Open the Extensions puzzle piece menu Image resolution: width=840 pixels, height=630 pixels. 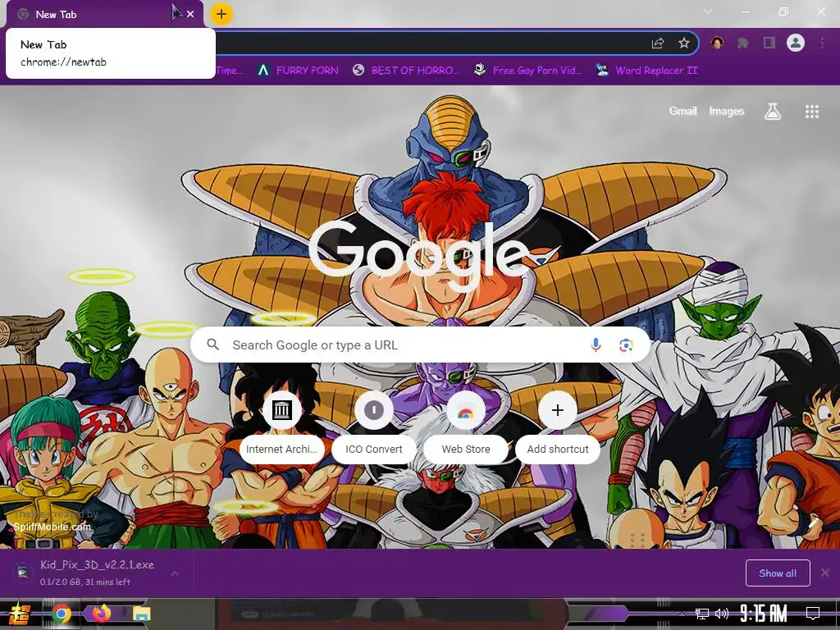[742, 43]
